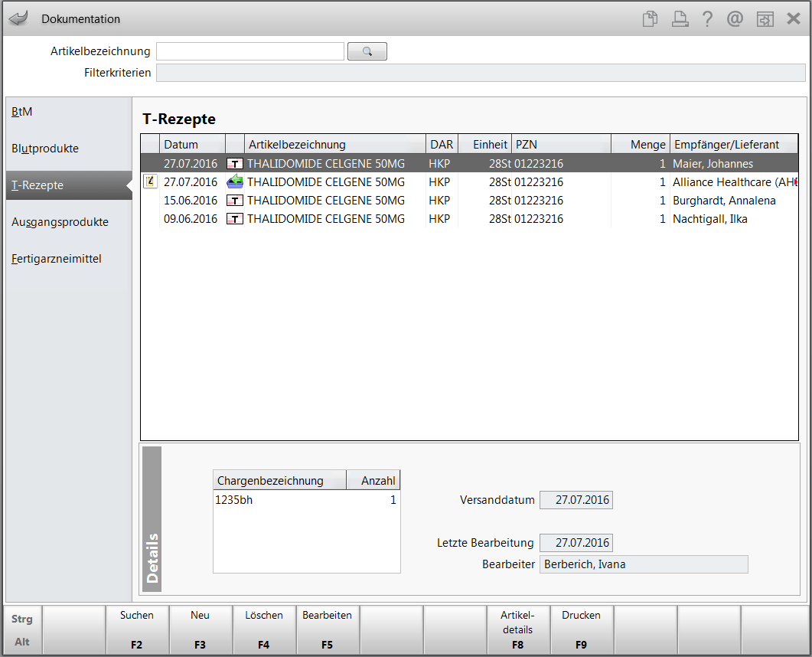Click Chargenbezeichnung column header

(x=279, y=480)
